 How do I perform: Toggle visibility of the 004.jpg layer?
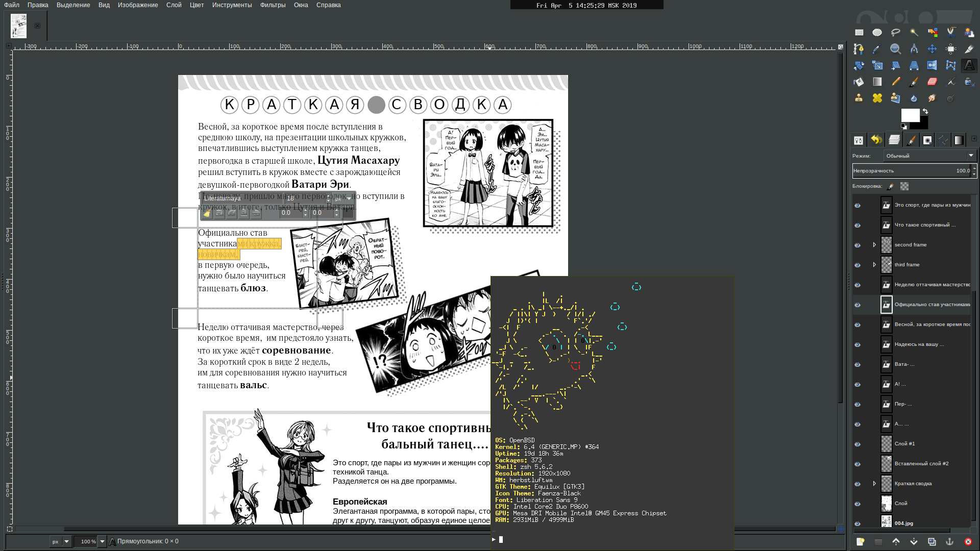coord(857,524)
